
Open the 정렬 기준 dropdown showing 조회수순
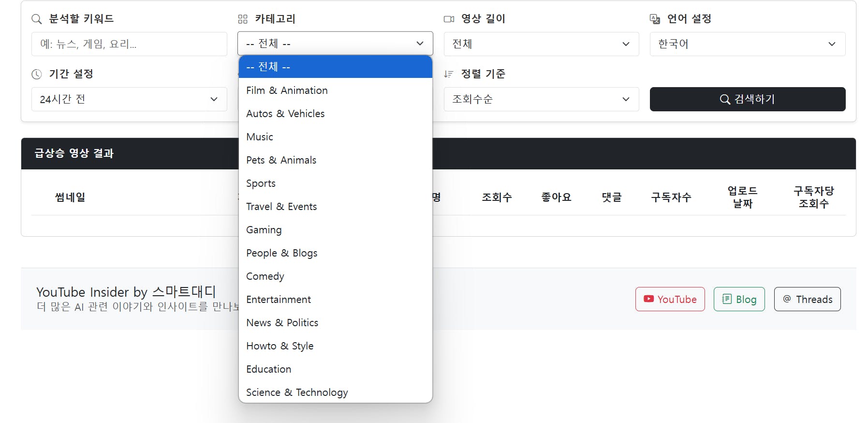[541, 99]
